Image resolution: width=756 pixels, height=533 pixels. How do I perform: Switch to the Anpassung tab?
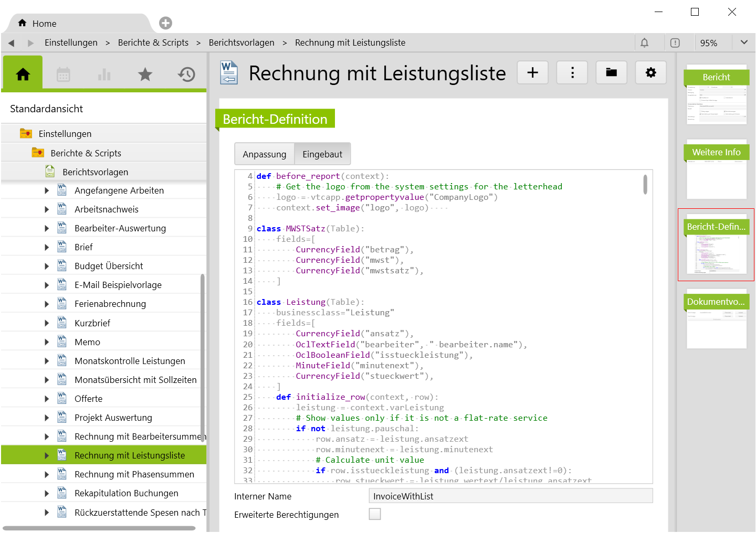264,154
